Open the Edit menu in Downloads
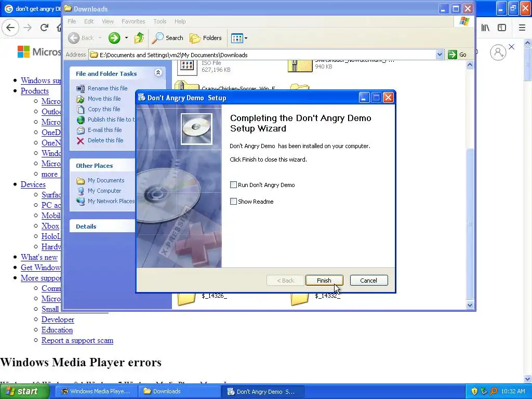This screenshot has height=399, width=532. [89, 21]
